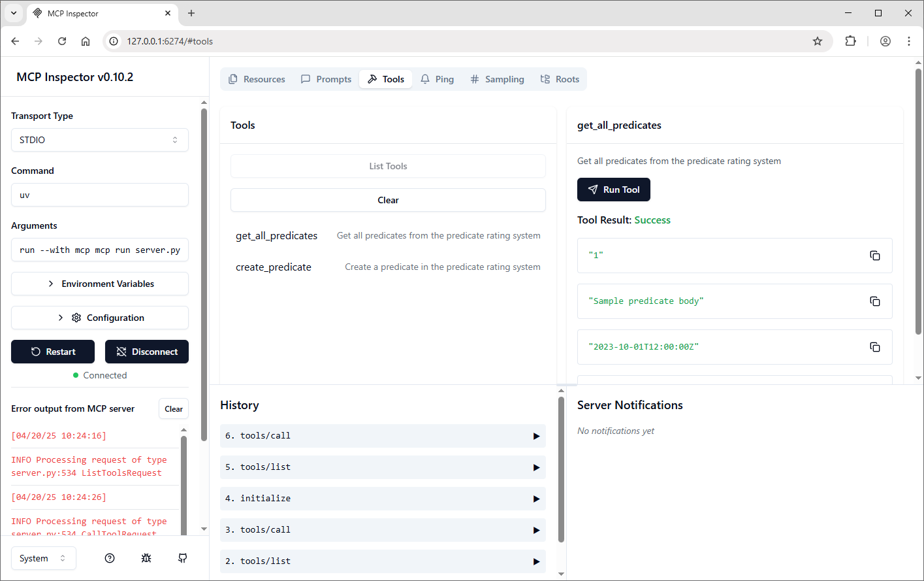This screenshot has height=581, width=924.
Task: Click the browser address bar URL
Action: (x=170, y=41)
